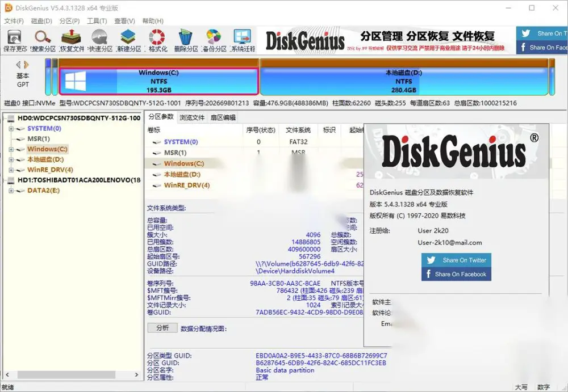Open the 工具(T) menu
The height and width of the screenshot is (392, 568).
click(97, 21)
